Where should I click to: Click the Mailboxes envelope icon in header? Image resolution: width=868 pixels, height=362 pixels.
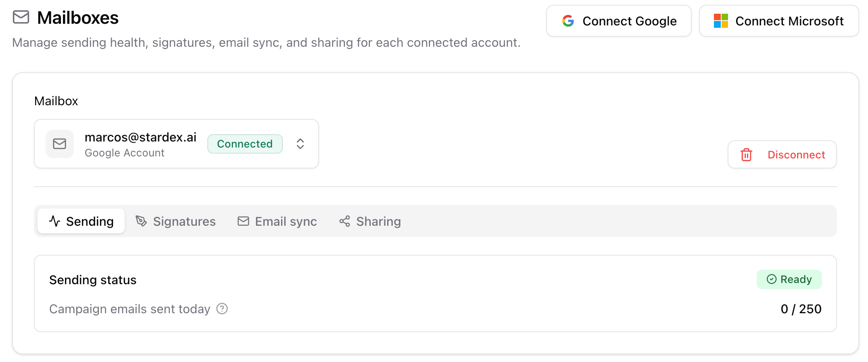tap(21, 17)
